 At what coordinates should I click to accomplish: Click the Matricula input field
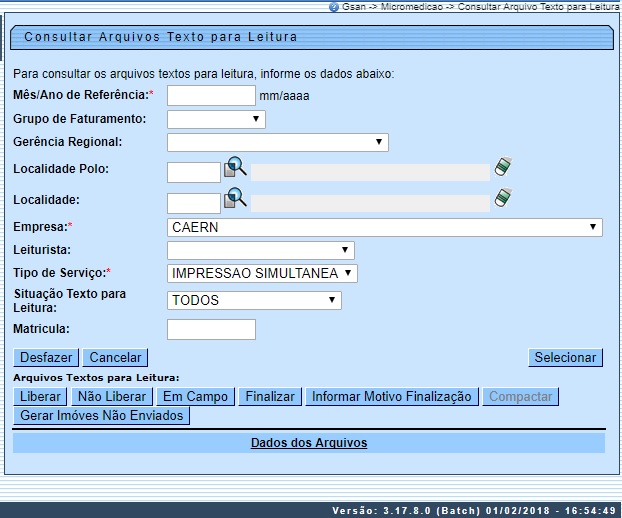(211, 329)
